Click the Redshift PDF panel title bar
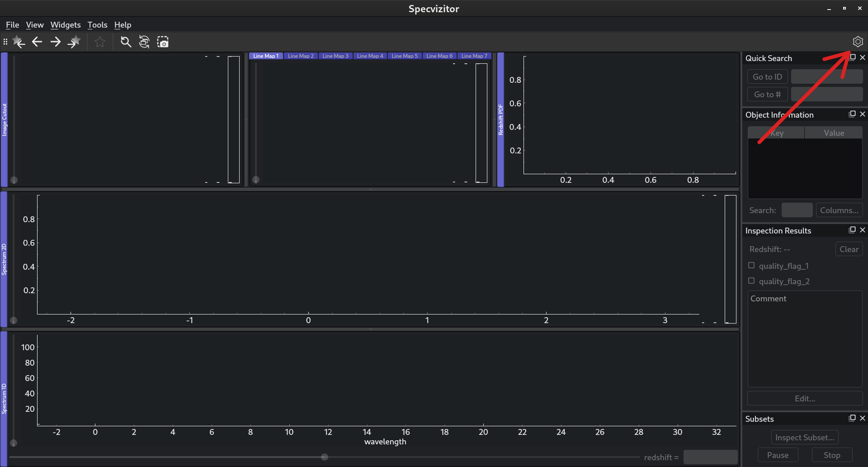The width and height of the screenshot is (868, 467). 500,120
